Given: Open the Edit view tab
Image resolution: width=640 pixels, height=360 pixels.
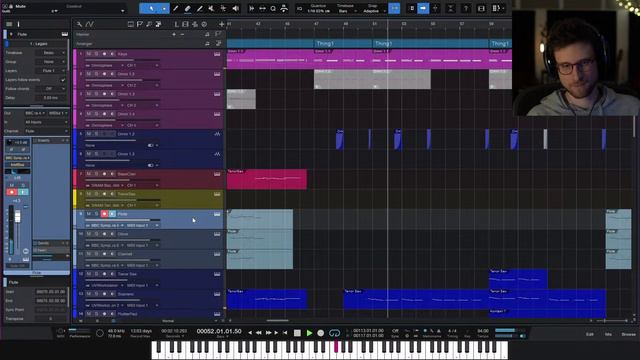Looking at the screenshot, I should (x=590, y=334).
